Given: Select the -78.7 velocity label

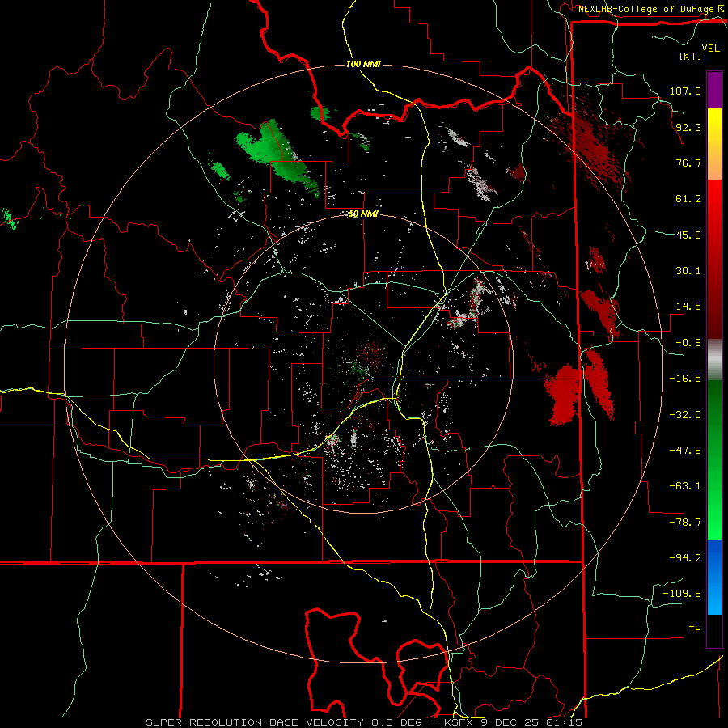Looking at the screenshot, I should [685, 523].
